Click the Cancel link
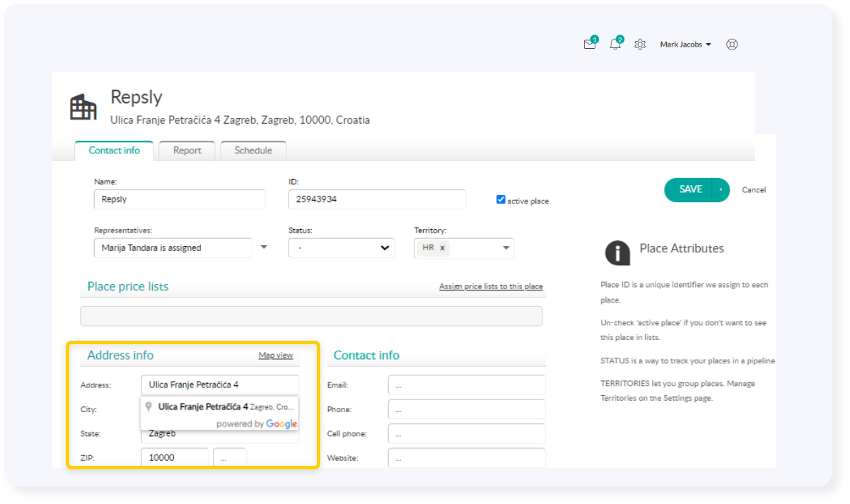850x504 pixels. [754, 190]
